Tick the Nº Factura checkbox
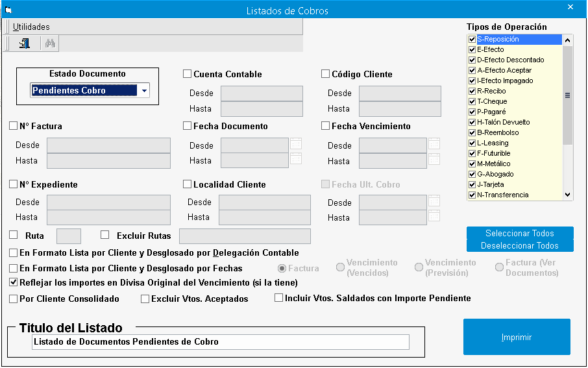Screen dimensions: 588x368 pyautogui.click(x=14, y=126)
